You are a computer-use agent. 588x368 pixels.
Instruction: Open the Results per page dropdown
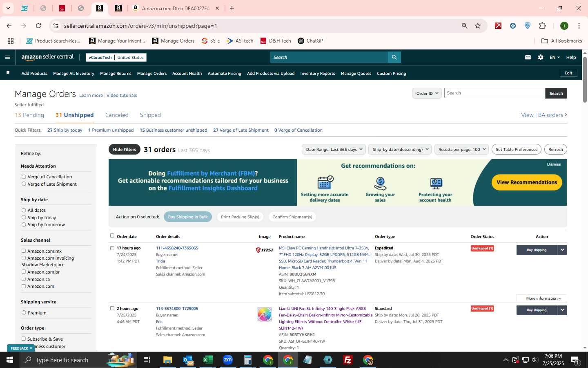click(x=461, y=149)
